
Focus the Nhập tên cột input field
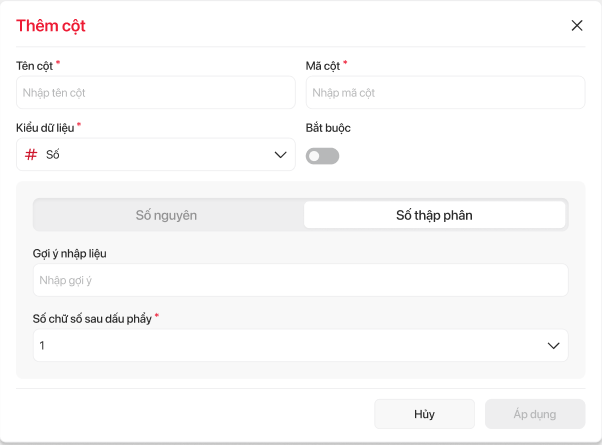[x=155, y=93]
